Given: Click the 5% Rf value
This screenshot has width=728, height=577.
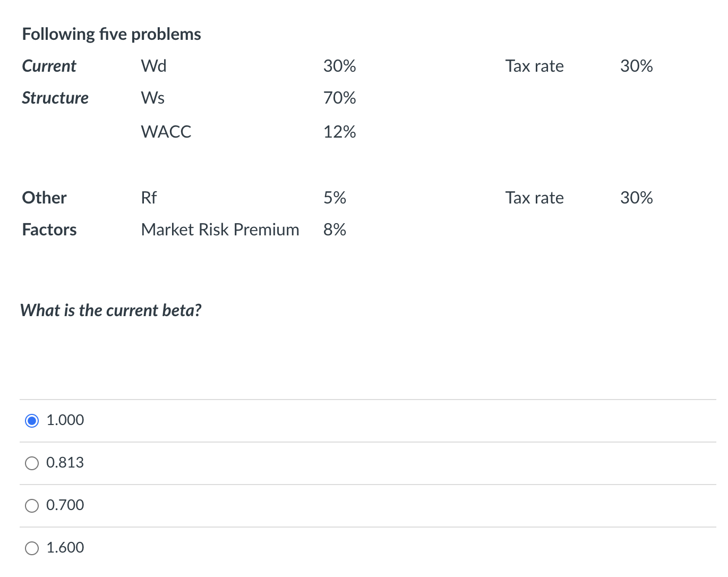Looking at the screenshot, I should click(335, 198).
